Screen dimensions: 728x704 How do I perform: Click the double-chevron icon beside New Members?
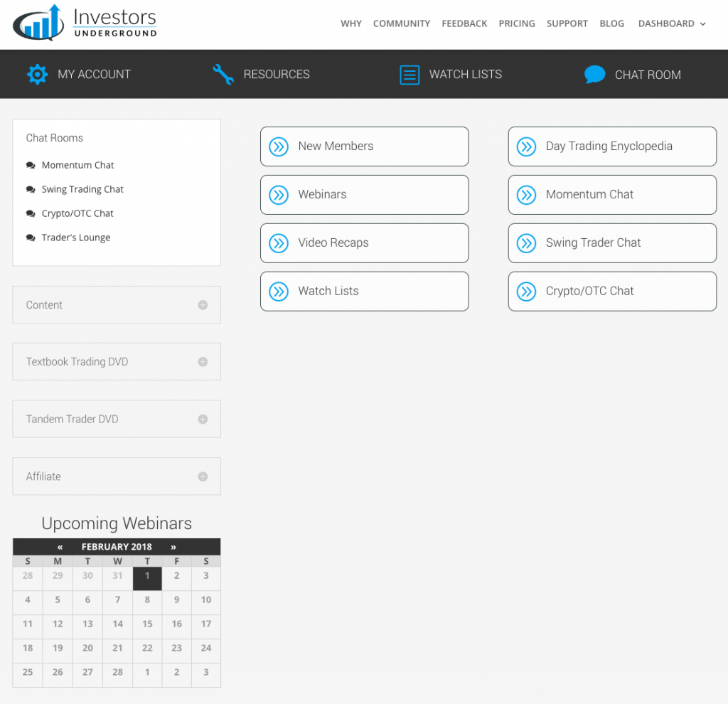point(279,146)
